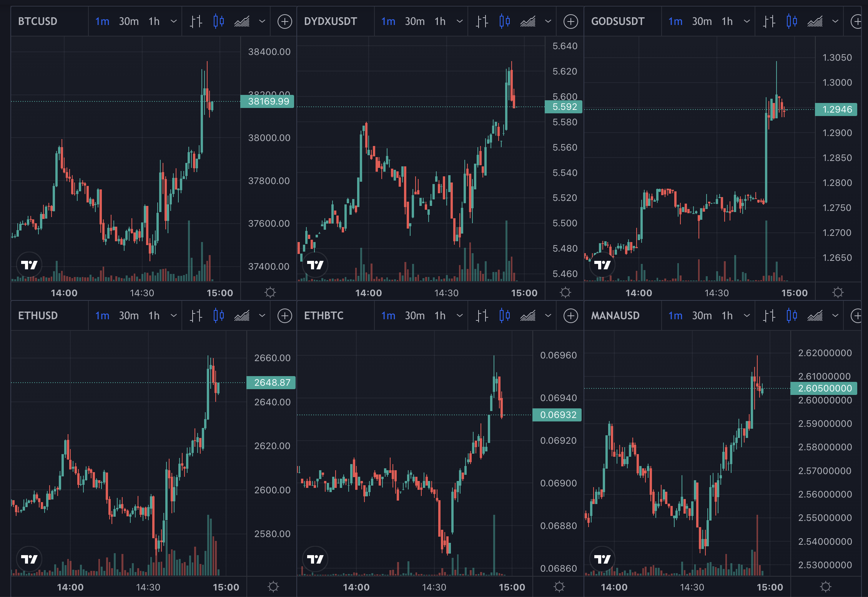Image resolution: width=868 pixels, height=597 pixels.
Task: Select area chart style on MANAUSD chart
Action: [815, 316]
